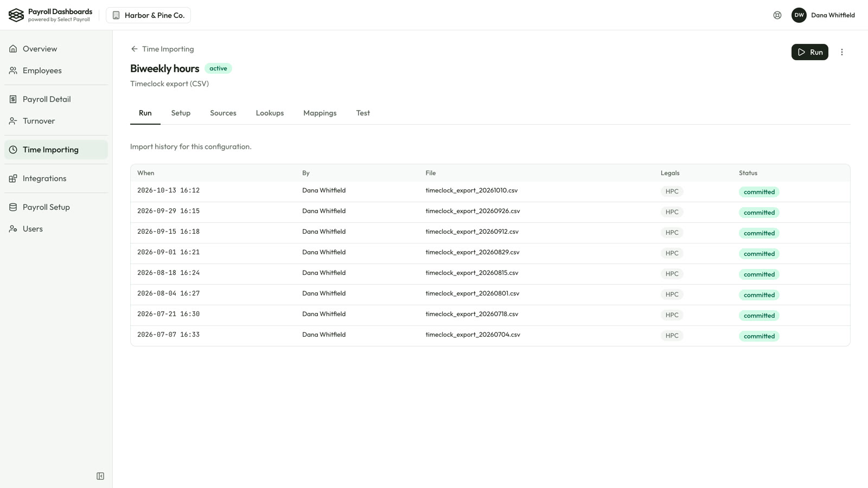
Task: Switch to the Lookups tab
Action: tap(270, 113)
